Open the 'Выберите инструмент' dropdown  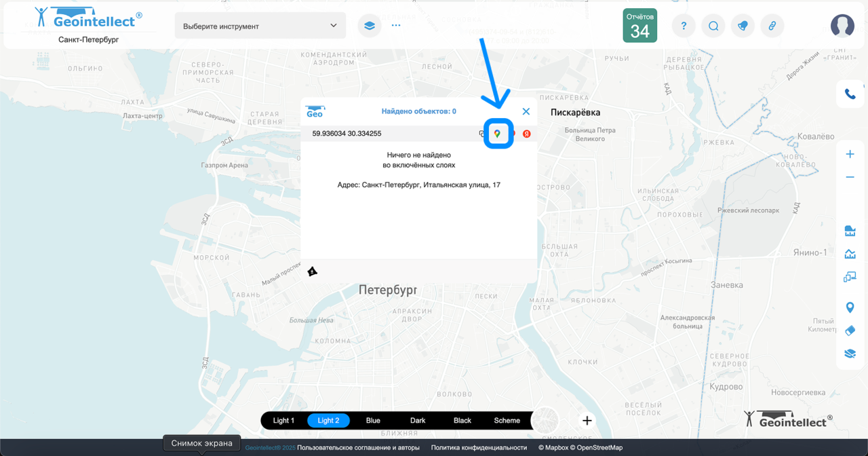click(x=260, y=26)
